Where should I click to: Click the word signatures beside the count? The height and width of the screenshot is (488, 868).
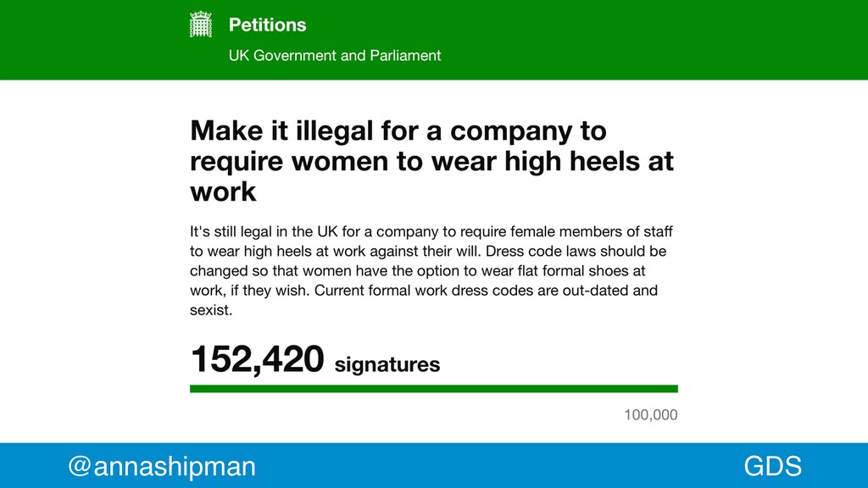(x=387, y=364)
